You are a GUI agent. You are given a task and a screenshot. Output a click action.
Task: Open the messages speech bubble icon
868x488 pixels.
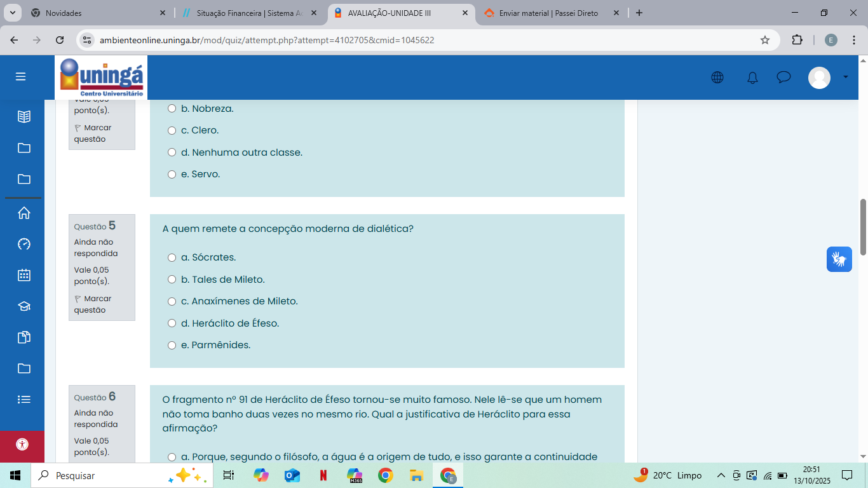pyautogui.click(x=783, y=78)
